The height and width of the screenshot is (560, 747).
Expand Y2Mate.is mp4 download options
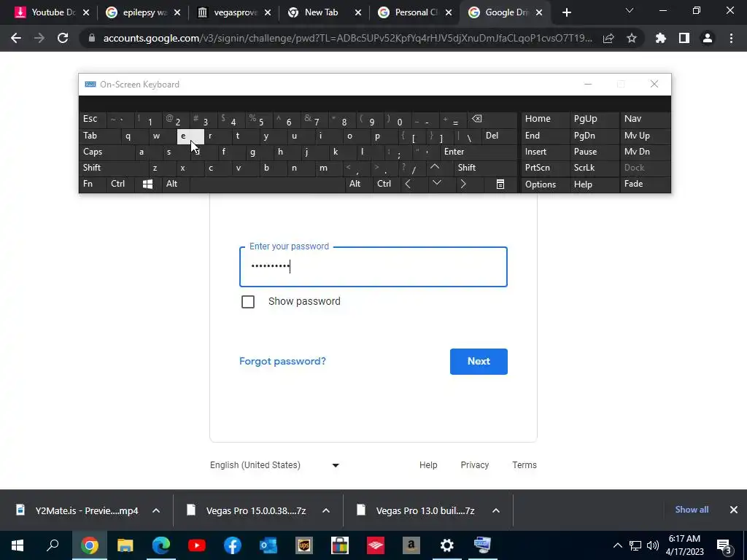click(156, 510)
